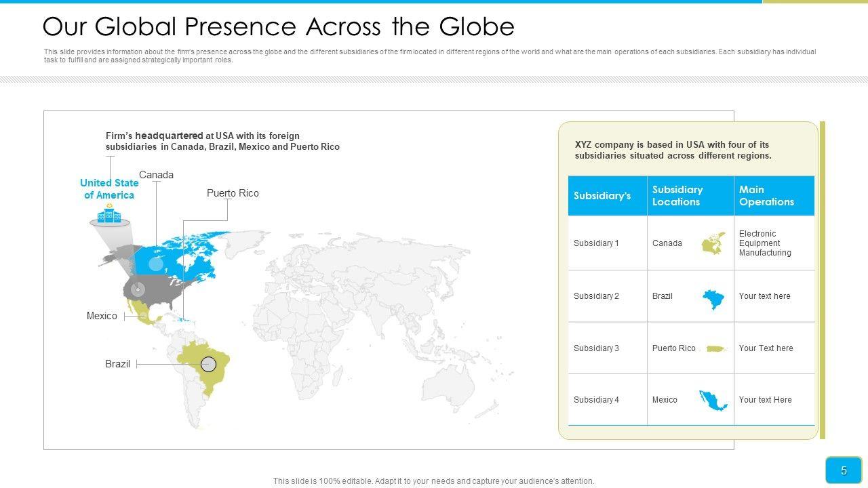
Task: Select the Canada map icon in table
Action: 713,243
